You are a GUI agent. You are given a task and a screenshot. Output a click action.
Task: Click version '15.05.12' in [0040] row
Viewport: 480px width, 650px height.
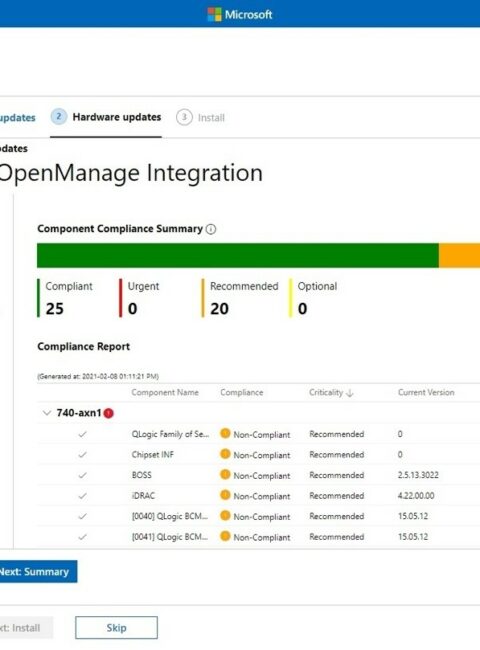(413, 516)
